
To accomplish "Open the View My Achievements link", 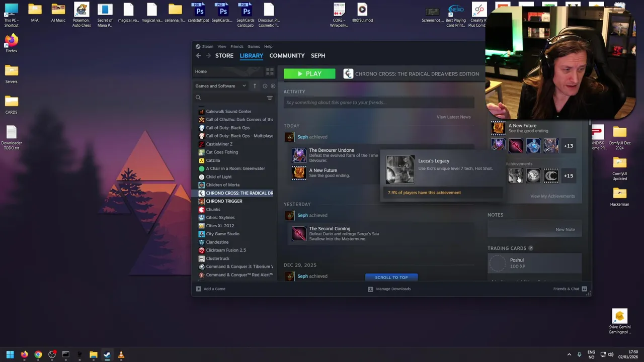I will 552,196.
